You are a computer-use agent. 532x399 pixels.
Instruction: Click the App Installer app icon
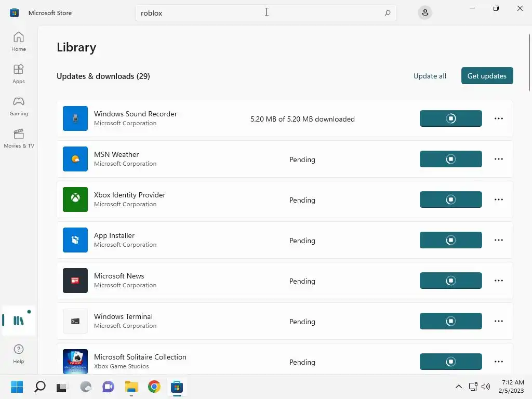pos(75,240)
